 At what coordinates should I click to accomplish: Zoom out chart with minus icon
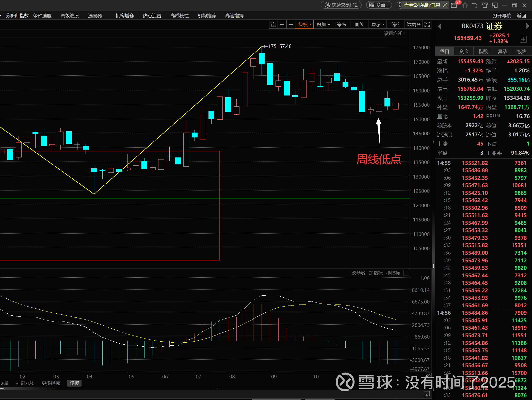tap(291, 24)
